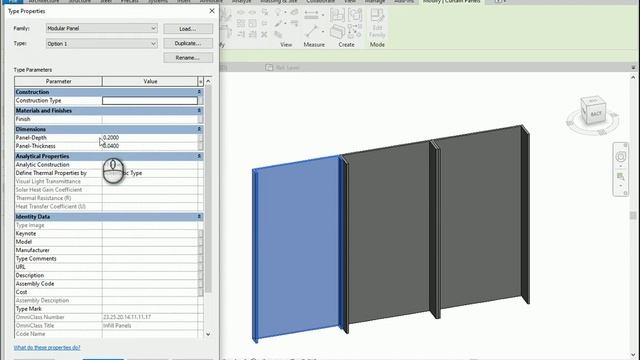Click the Panel-Depth value 0.2000
The height and width of the screenshot is (360, 640).
coord(111,138)
